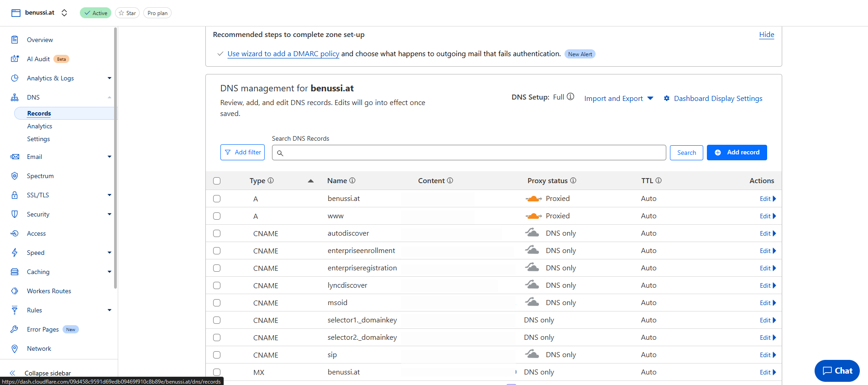Tick the lyncdiscover record checkbox

pos(217,285)
